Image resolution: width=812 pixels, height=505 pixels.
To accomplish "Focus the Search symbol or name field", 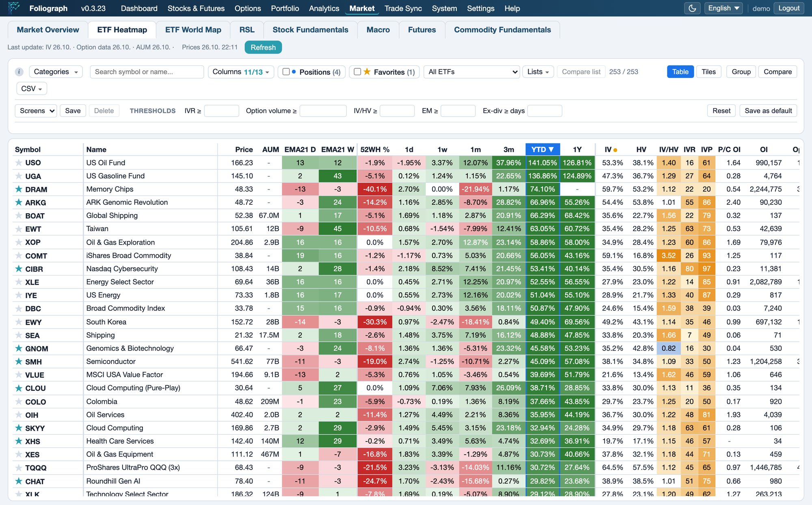I will click(x=147, y=72).
